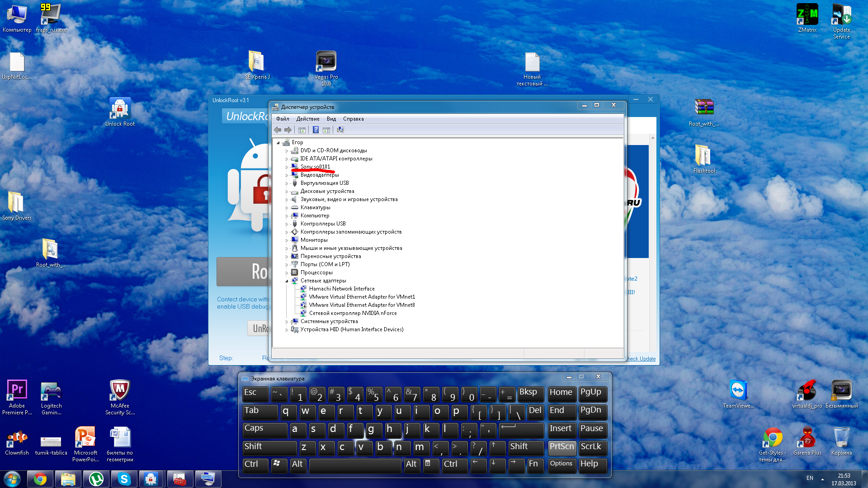Screen dimensions: 868x488
Task: Expand IDE ATA/ATAPI контроллеры node
Action: (x=287, y=159)
